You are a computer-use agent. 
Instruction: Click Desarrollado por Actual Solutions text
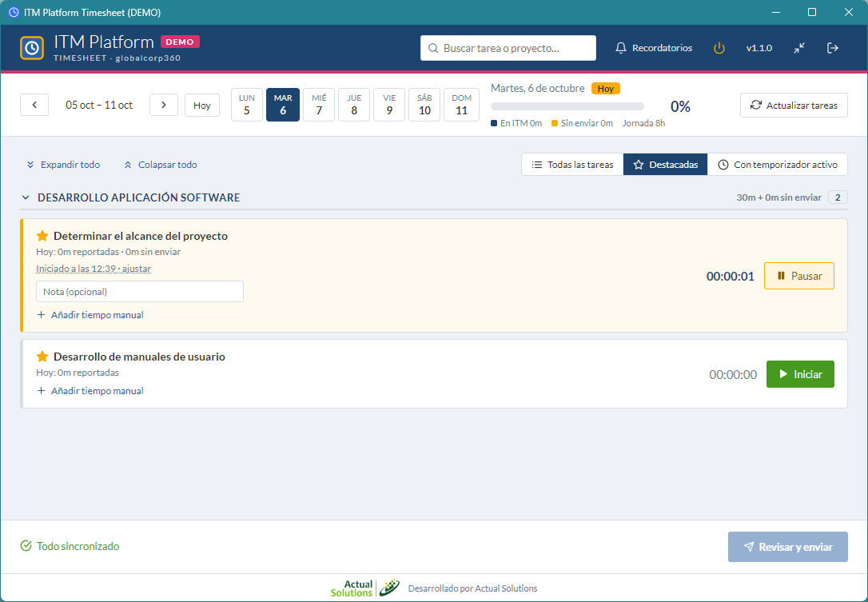pyautogui.click(x=472, y=588)
